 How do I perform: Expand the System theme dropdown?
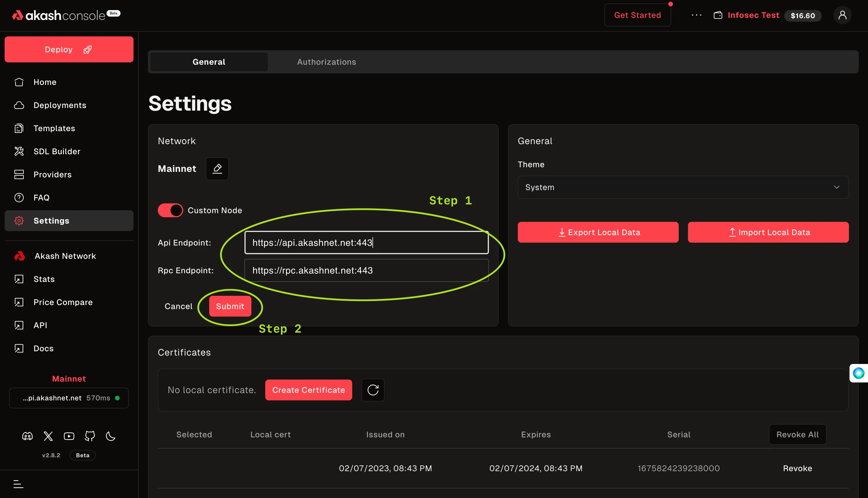pyautogui.click(x=682, y=187)
